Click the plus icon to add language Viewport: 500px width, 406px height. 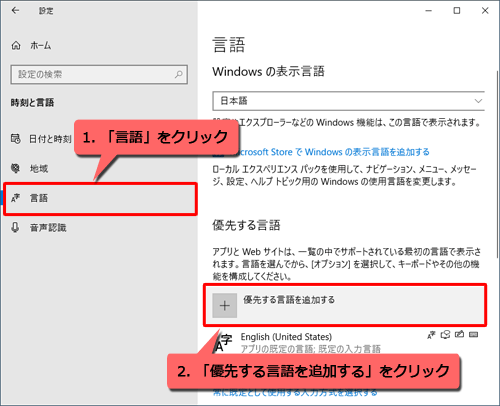pos(225,305)
